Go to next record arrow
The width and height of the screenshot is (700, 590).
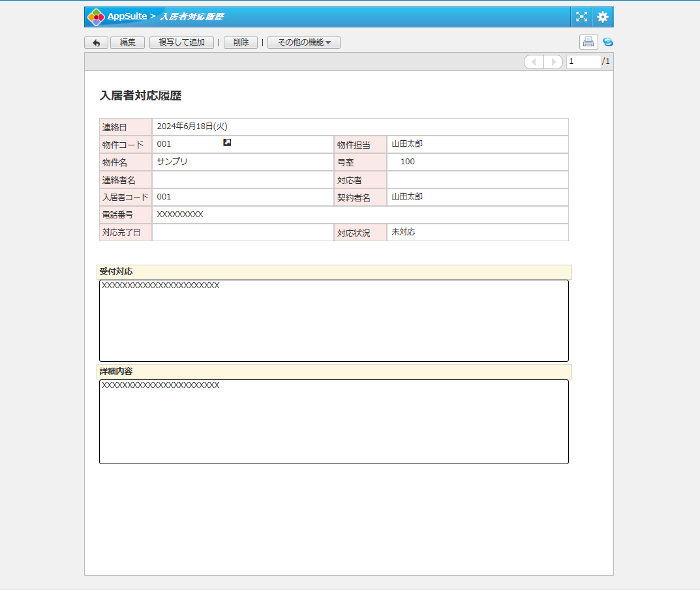(x=553, y=62)
